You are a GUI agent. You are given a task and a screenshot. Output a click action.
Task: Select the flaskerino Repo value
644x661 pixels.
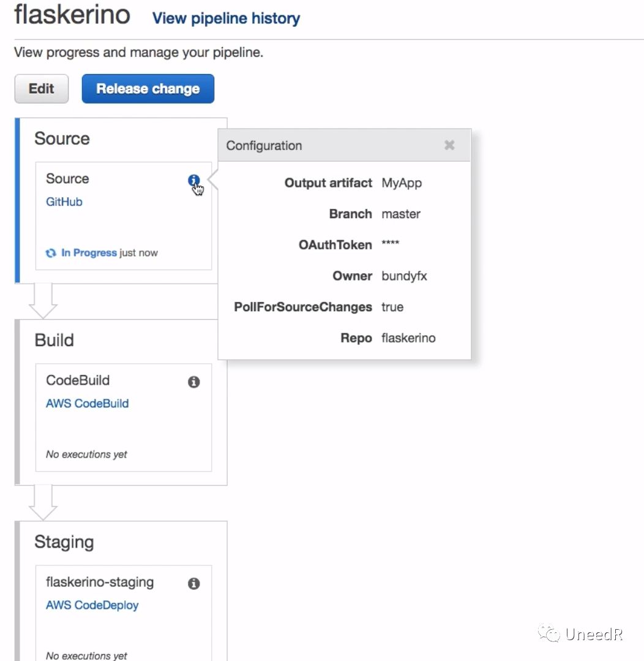(408, 338)
